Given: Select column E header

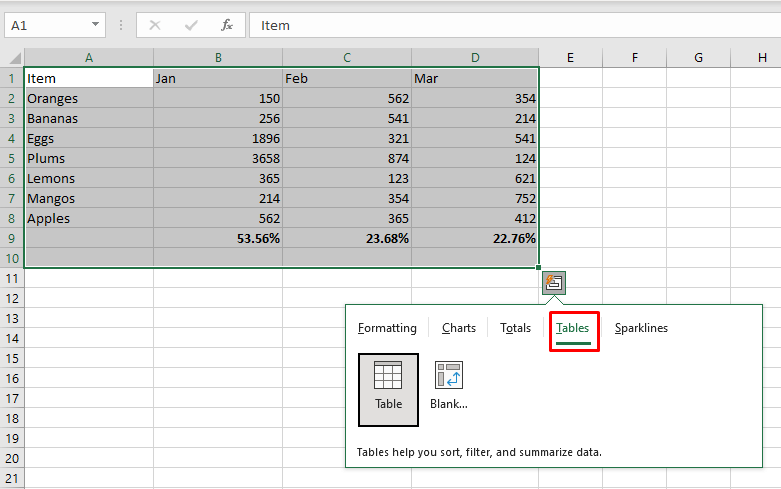Looking at the screenshot, I should 570,58.
